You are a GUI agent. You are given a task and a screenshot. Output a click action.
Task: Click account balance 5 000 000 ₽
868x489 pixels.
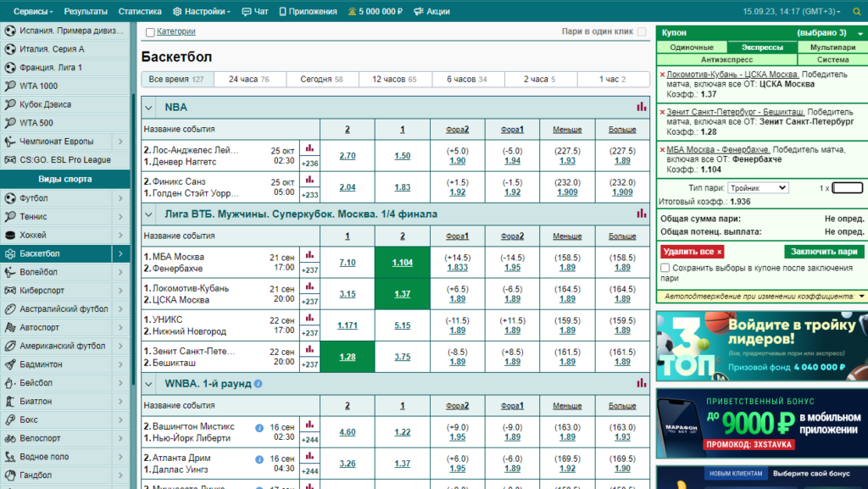[x=376, y=12]
